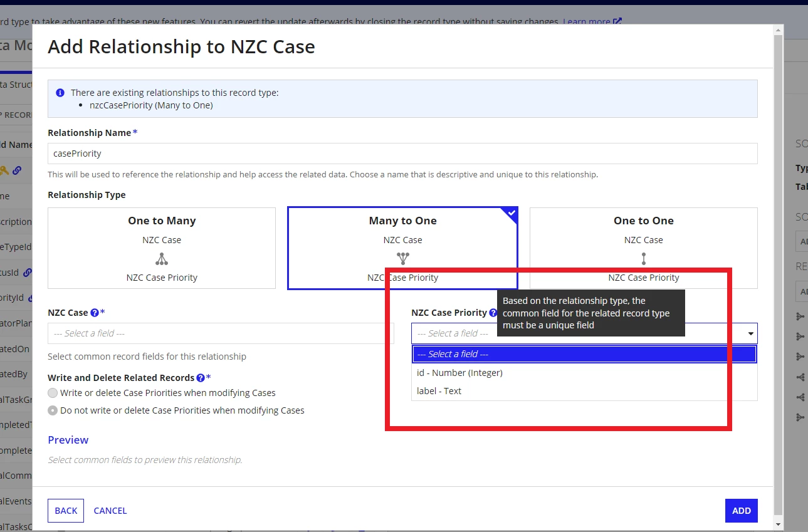Click the Preview heading
Image resolution: width=808 pixels, height=532 pixels.
click(x=68, y=440)
